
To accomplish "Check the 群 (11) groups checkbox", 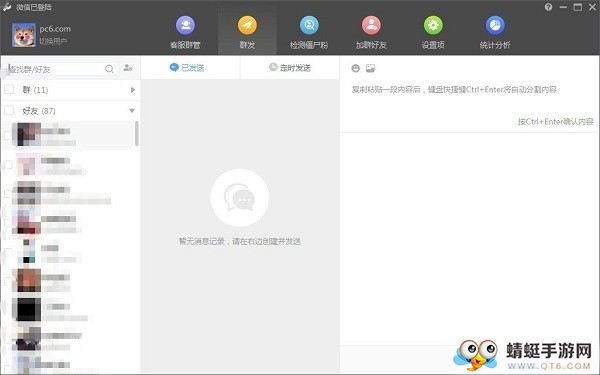I will pos(9,90).
